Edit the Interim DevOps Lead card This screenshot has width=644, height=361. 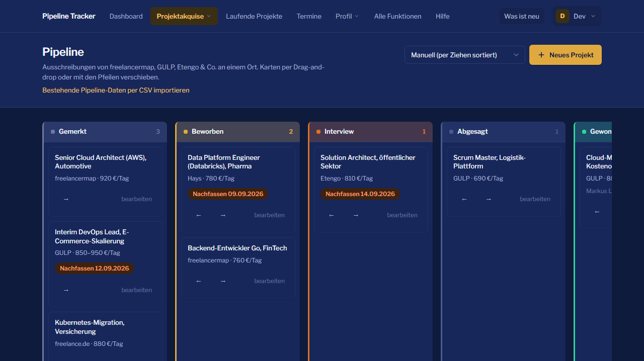click(136, 290)
